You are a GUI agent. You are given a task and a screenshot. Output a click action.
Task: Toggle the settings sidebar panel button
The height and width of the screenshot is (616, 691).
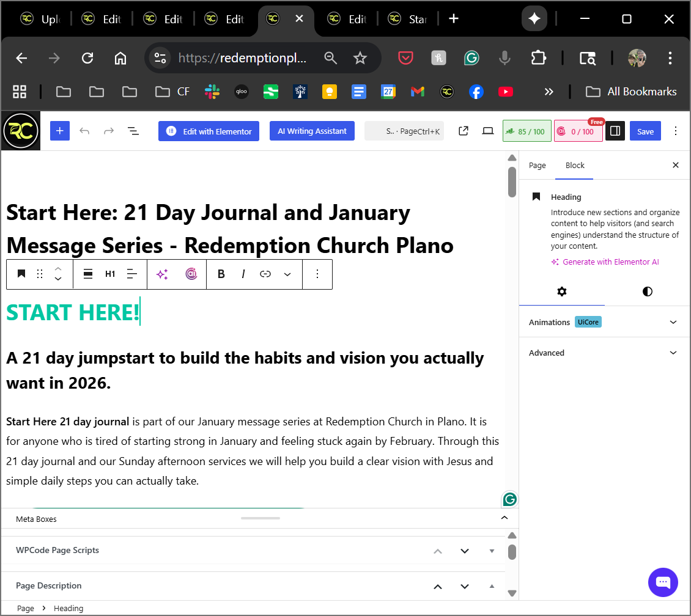click(615, 131)
